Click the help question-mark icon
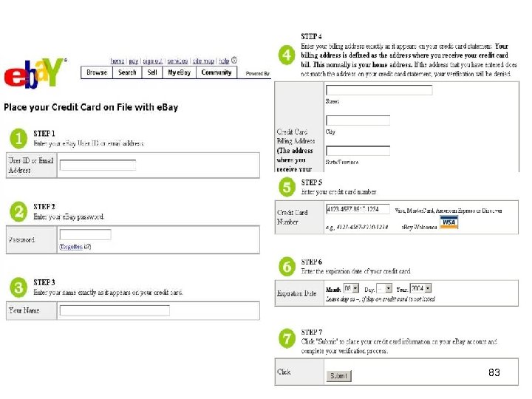 pyautogui.click(x=233, y=61)
